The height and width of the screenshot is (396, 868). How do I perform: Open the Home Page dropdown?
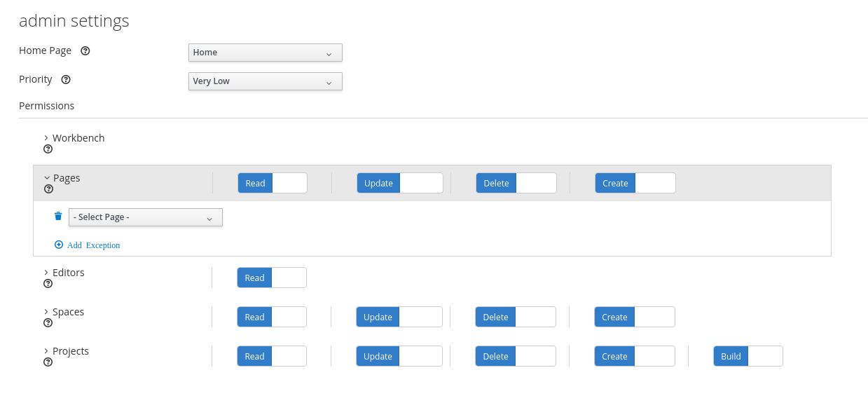tap(265, 53)
